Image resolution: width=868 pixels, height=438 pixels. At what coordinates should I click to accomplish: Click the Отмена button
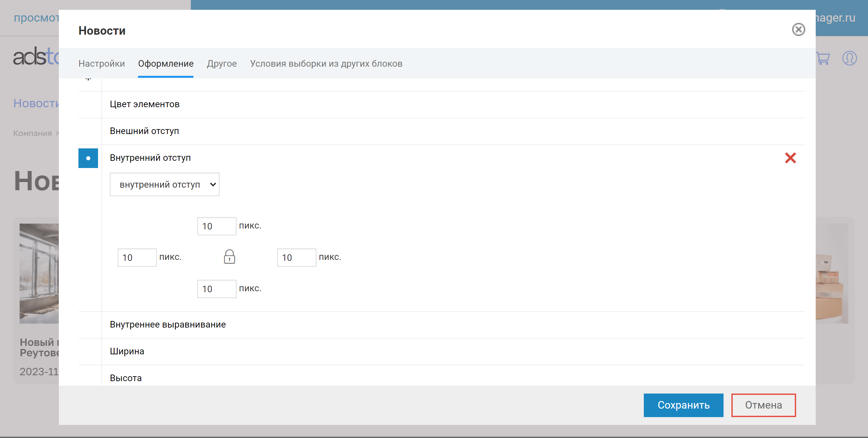click(763, 405)
